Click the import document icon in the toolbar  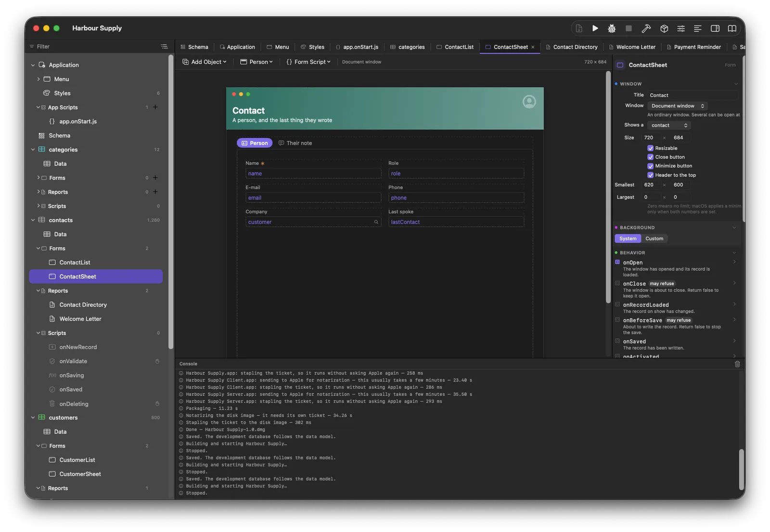579,28
